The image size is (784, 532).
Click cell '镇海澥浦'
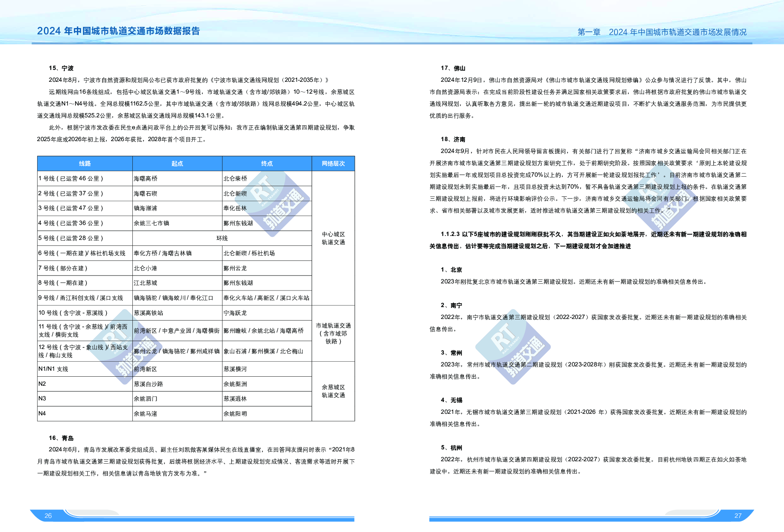click(177, 208)
